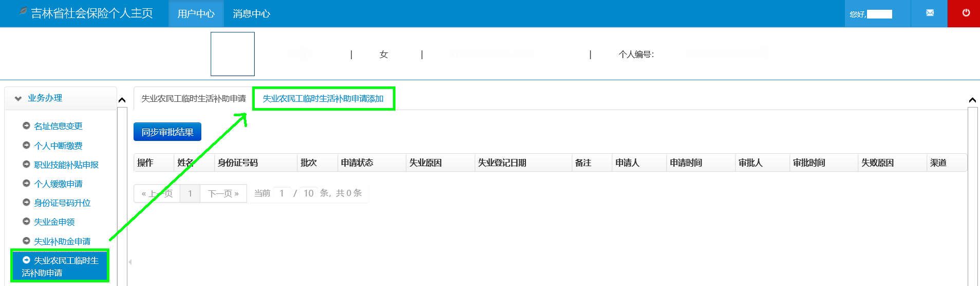Click the current page number input field
Viewport: 980px width, 286px height.
point(281,193)
